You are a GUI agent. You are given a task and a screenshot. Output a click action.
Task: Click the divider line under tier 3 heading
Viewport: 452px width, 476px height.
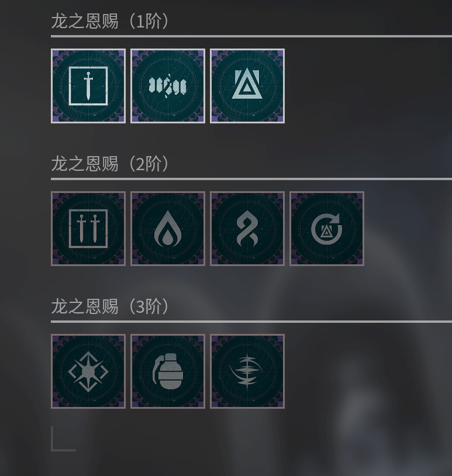(251, 322)
